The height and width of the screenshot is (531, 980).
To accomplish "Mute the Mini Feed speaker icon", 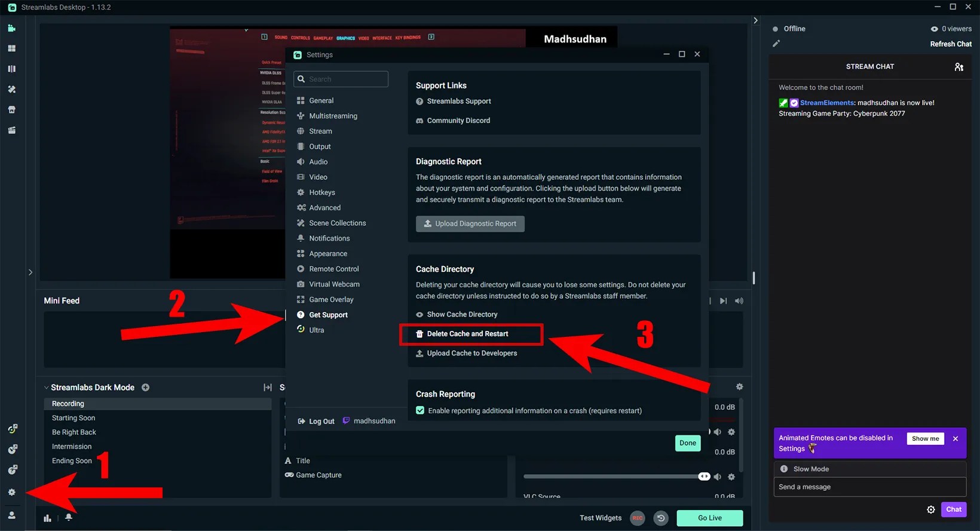I will (739, 301).
